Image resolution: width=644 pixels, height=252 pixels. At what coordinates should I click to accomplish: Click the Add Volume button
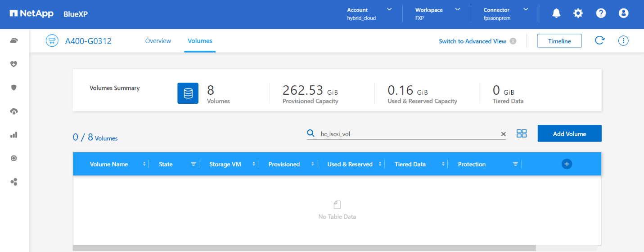pos(569,134)
